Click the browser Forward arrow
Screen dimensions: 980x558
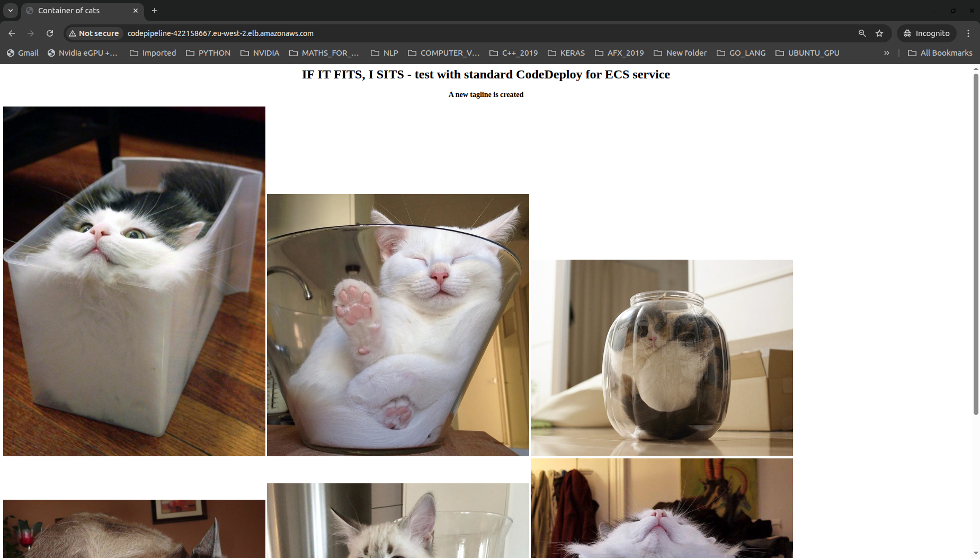(x=31, y=33)
